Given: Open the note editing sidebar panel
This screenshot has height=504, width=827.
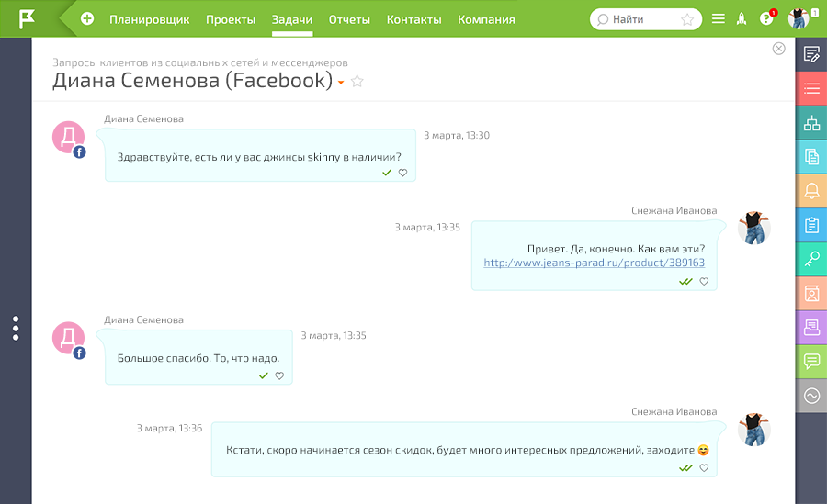Looking at the screenshot, I should pyautogui.click(x=811, y=54).
